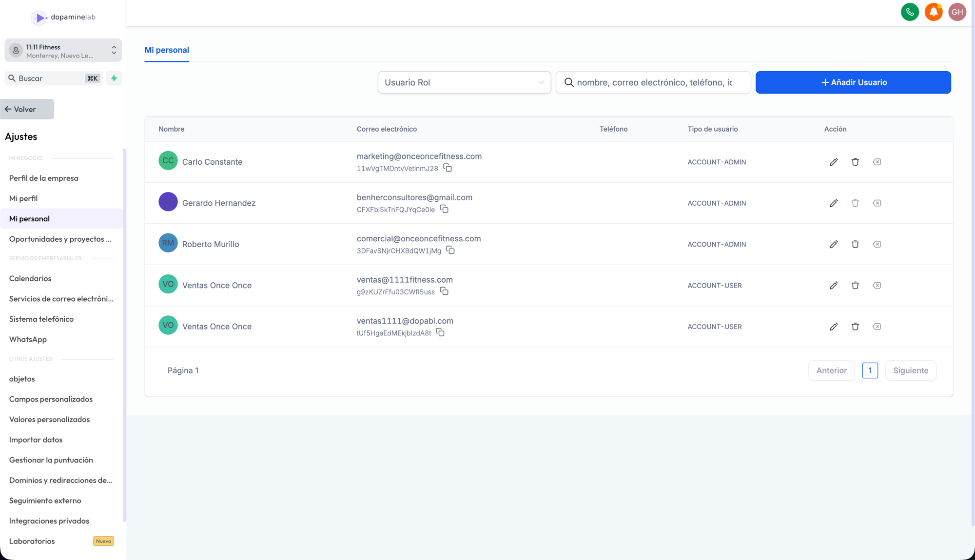Screen dimensions: 975x560
Task: Click the remove icon for Gerardo Hernandez
Action: [877, 203]
